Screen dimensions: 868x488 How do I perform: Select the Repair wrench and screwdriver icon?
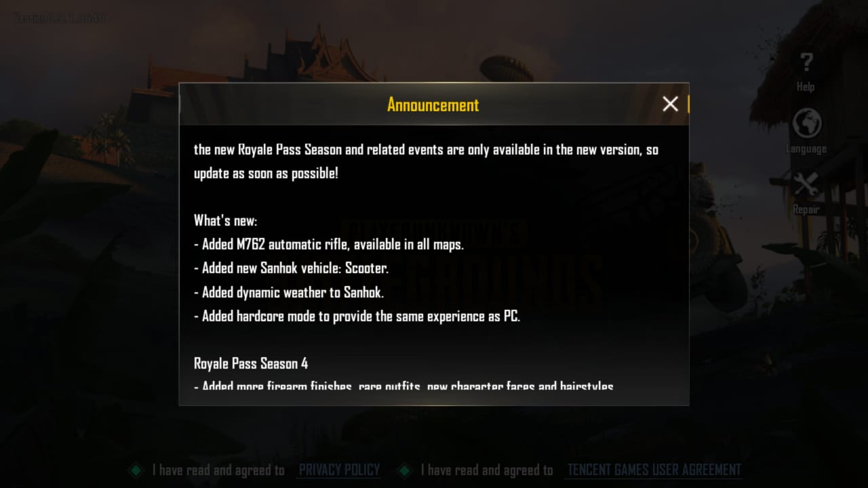[806, 184]
